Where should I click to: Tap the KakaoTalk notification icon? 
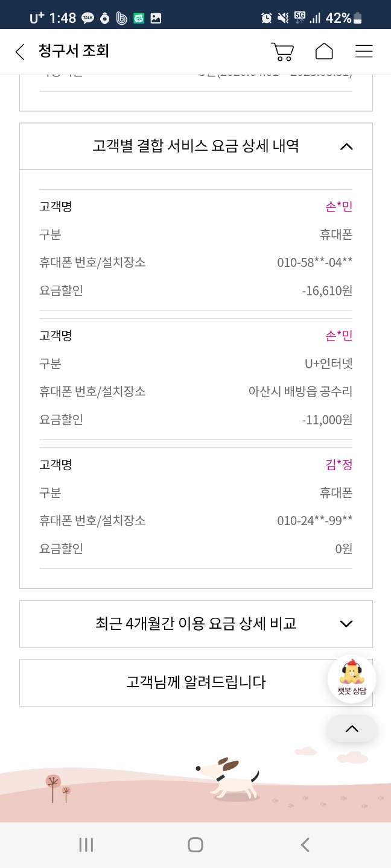click(x=87, y=18)
